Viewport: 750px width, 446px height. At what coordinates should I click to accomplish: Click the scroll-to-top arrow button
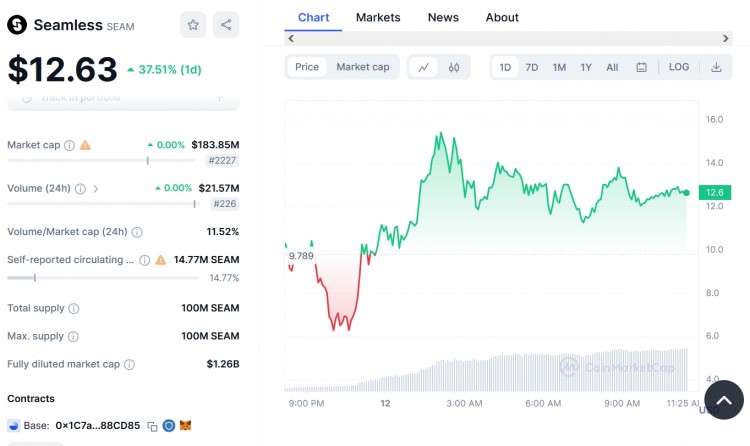point(724,400)
